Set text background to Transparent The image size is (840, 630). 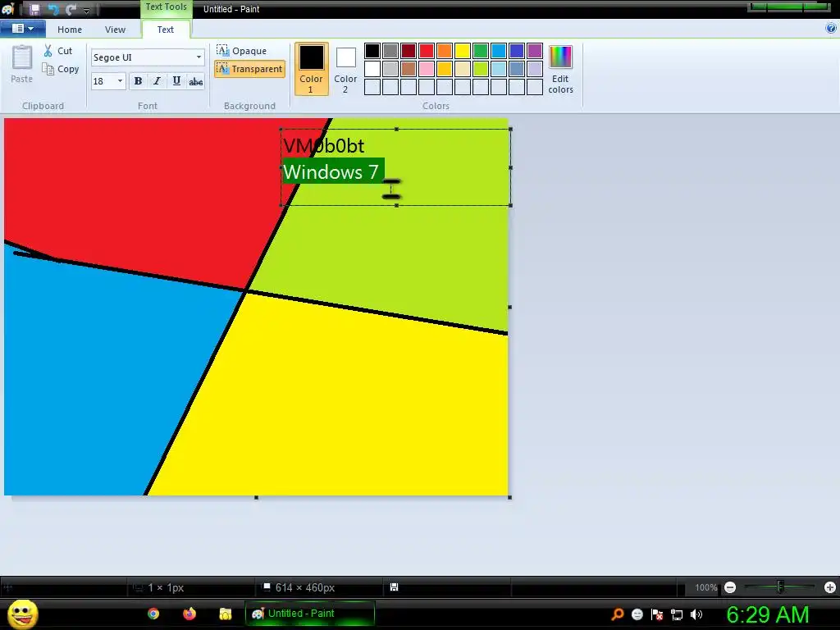tap(249, 69)
